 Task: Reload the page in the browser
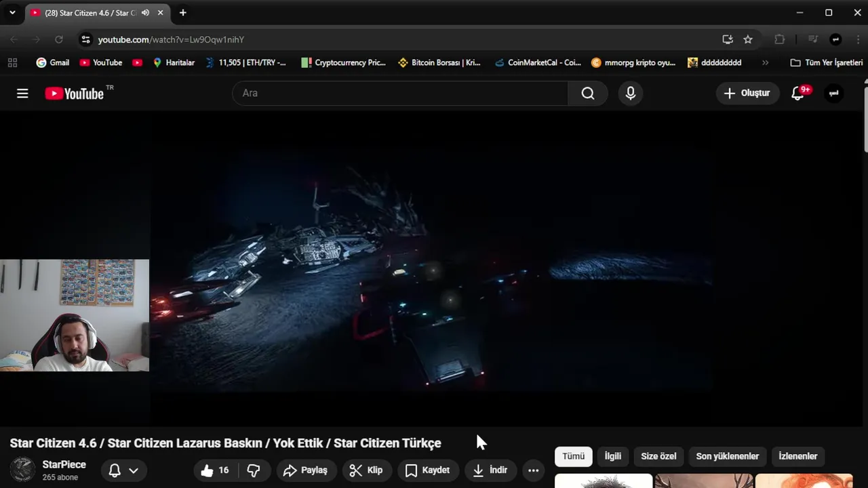point(59,39)
